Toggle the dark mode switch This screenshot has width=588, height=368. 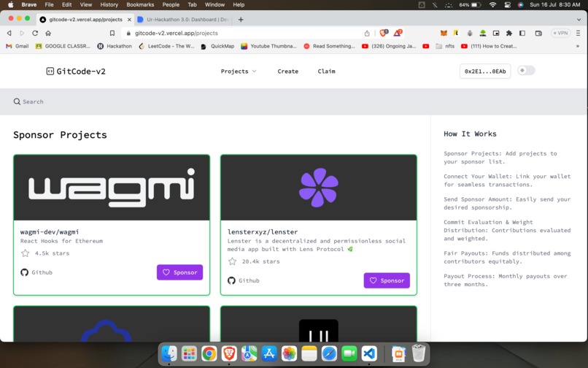(x=526, y=71)
